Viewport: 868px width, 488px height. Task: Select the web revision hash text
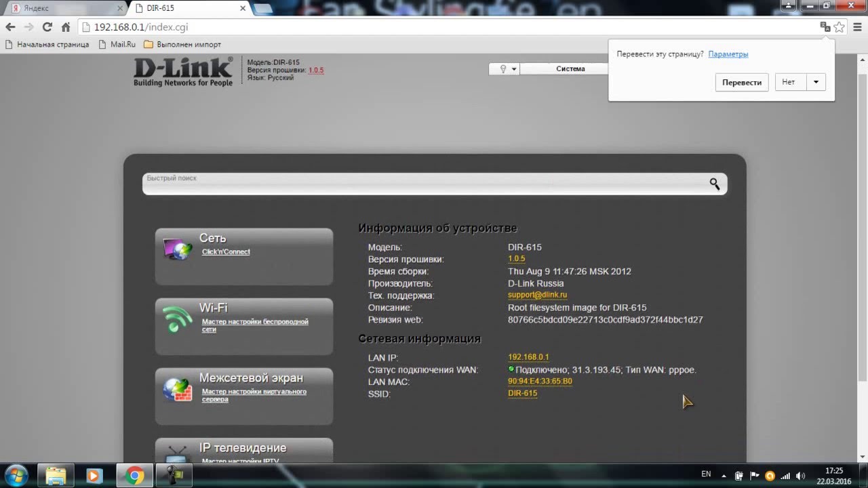point(606,320)
